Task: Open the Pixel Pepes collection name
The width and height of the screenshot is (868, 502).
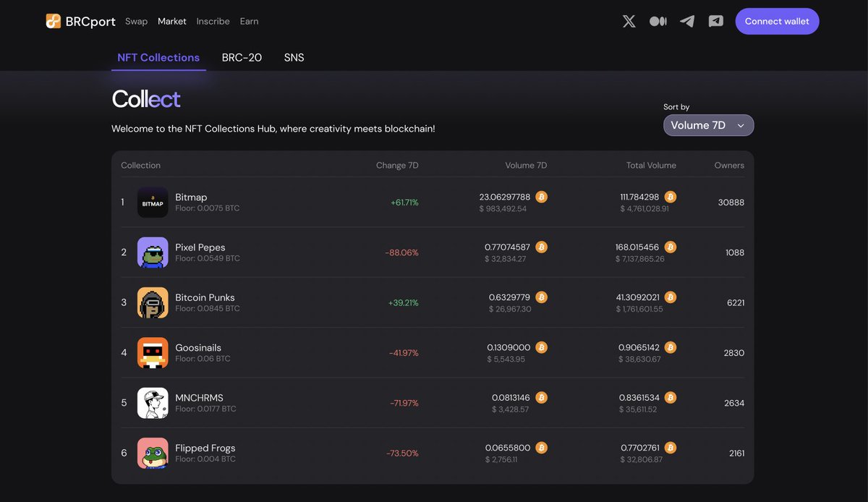Action: click(x=200, y=247)
